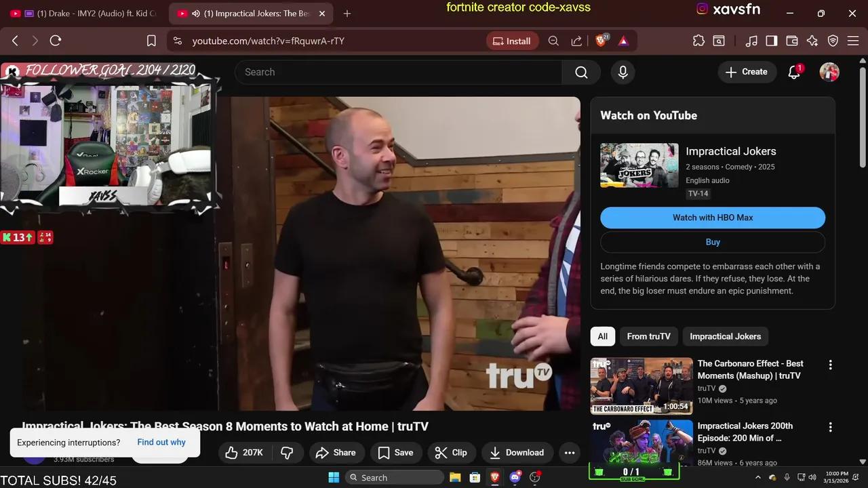Share this page using the share icon

[576, 41]
